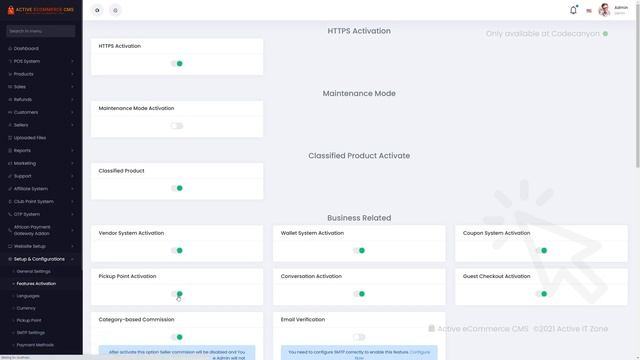Screen dimensions: 640x360
Task: Open the notifications bell
Action: 573,10
